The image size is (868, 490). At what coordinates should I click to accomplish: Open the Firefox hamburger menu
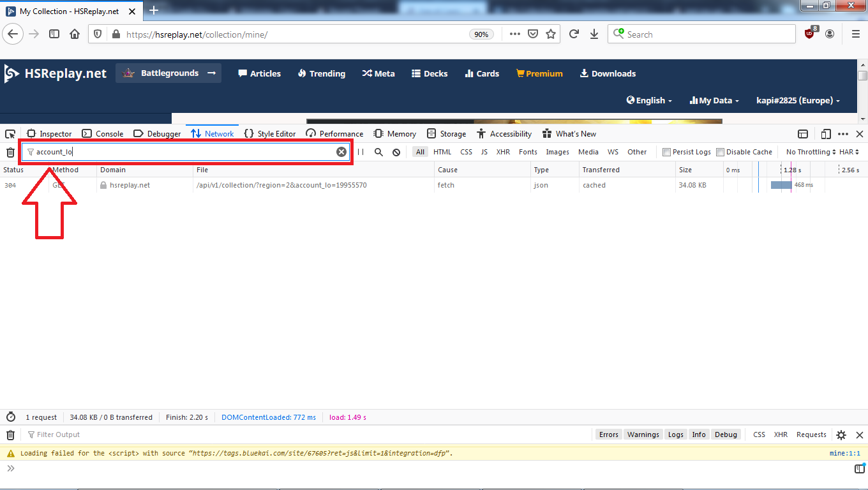(855, 34)
